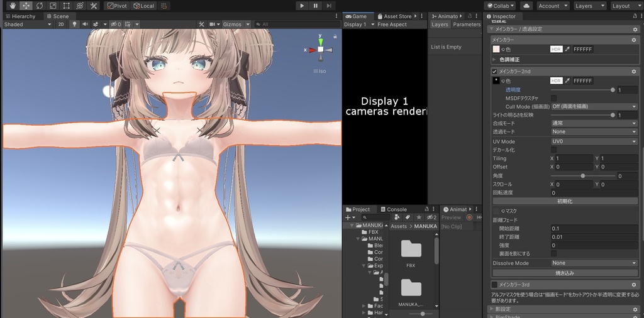This screenshot has height=318, width=644.
Task: Select the Rotate tool in the toolbar
Action: click(40, 6)
